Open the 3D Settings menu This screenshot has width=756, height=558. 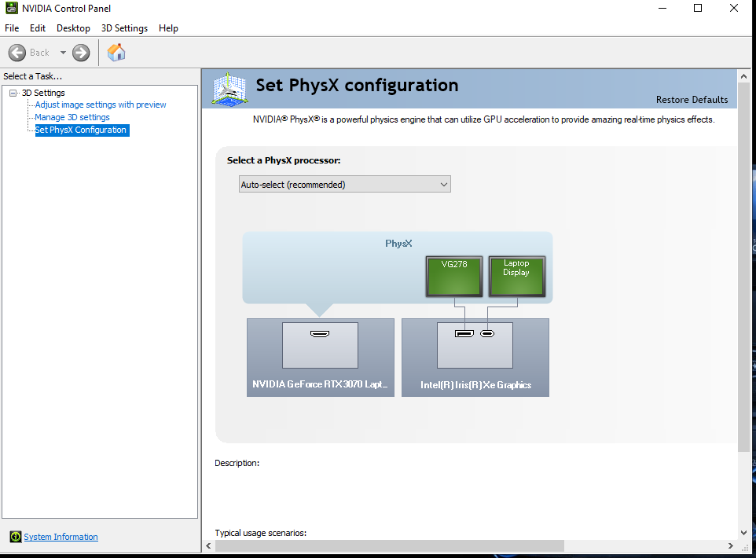124,28
